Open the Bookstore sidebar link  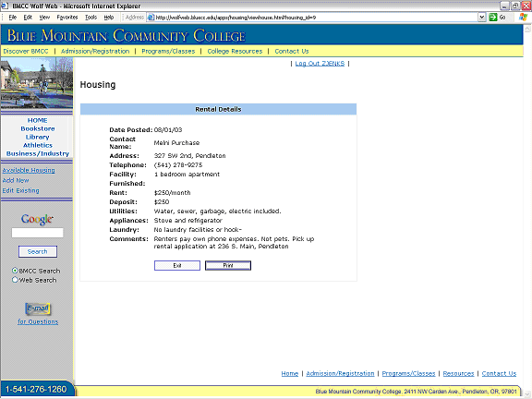coord(38,128)
